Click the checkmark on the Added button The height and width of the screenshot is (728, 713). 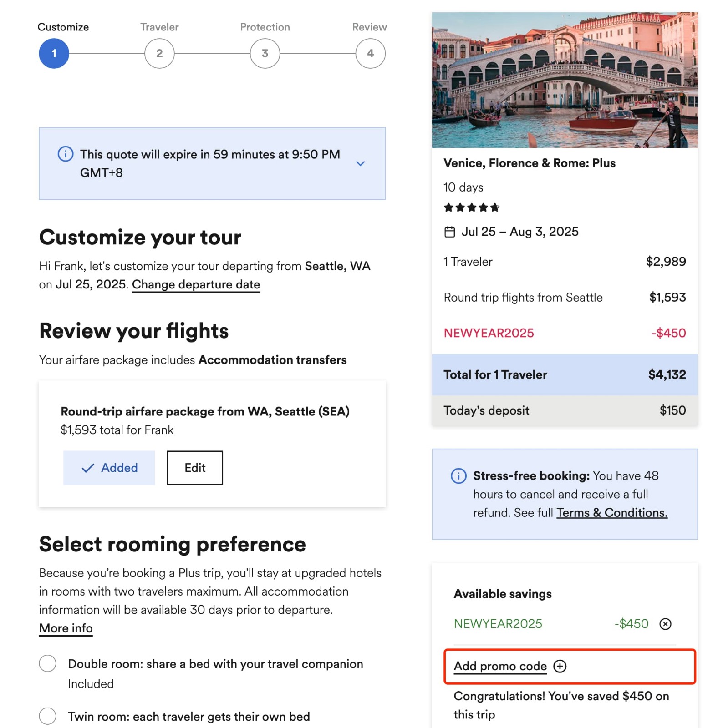click(87, 468)
